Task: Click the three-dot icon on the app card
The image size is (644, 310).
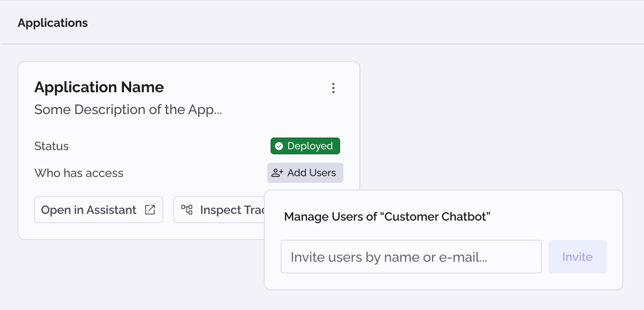Action: click(333, 88)
